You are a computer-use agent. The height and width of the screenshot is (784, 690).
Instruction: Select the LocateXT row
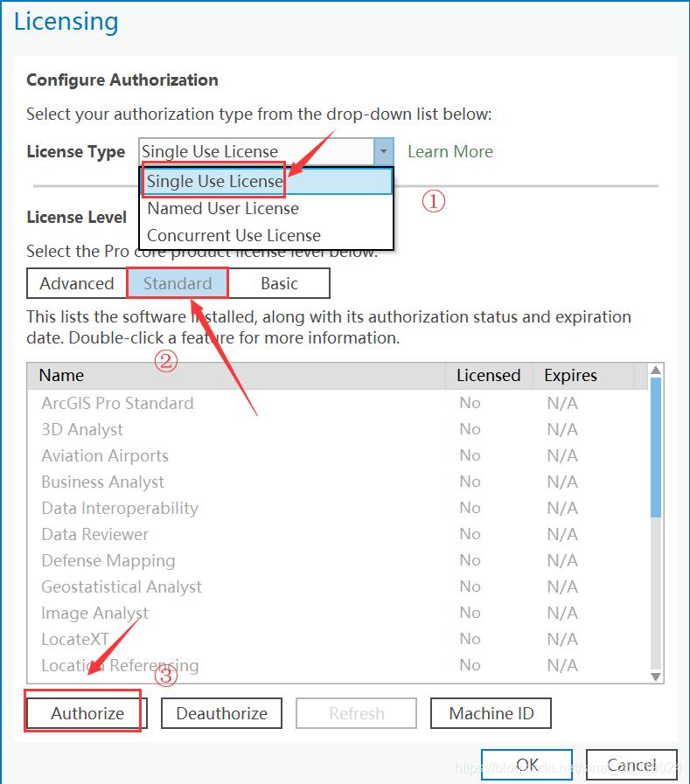[338, 639]
